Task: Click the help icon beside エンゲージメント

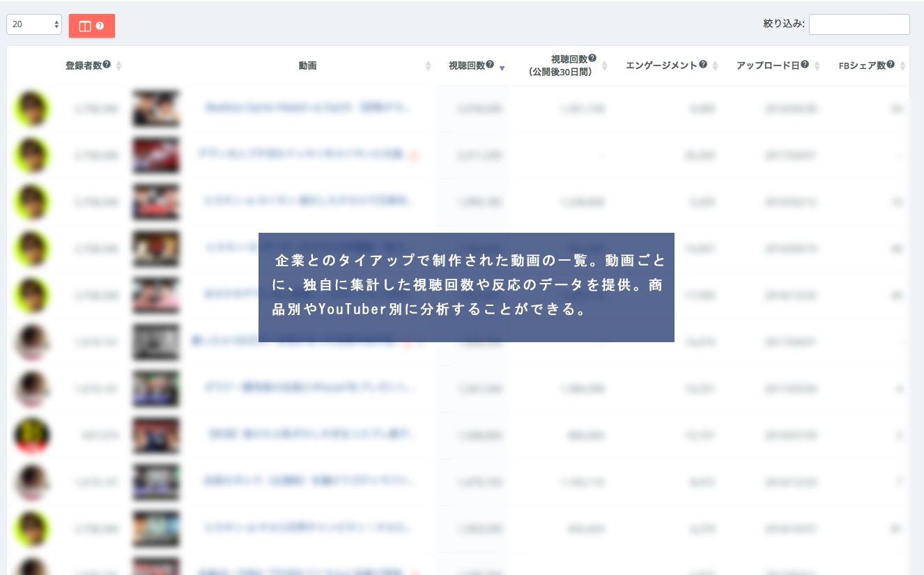Action: coord(702,65)
